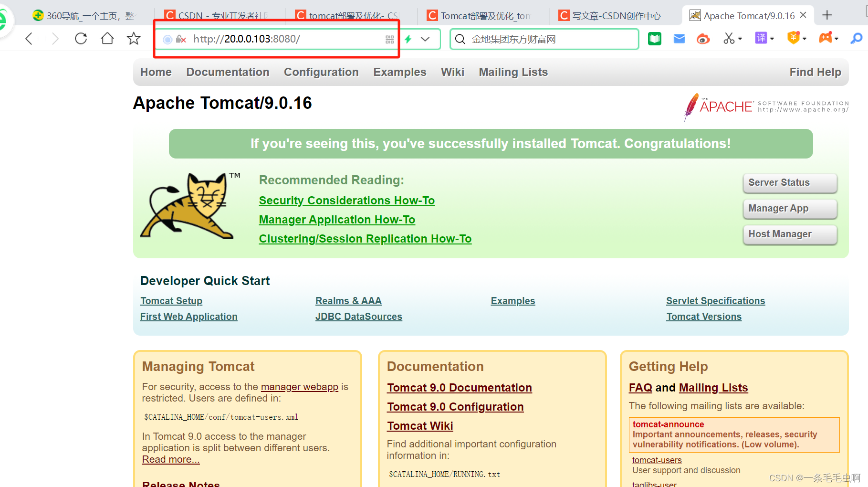Click the Host Manager button
The image size is (868, 487).
[x=790, y=234]
